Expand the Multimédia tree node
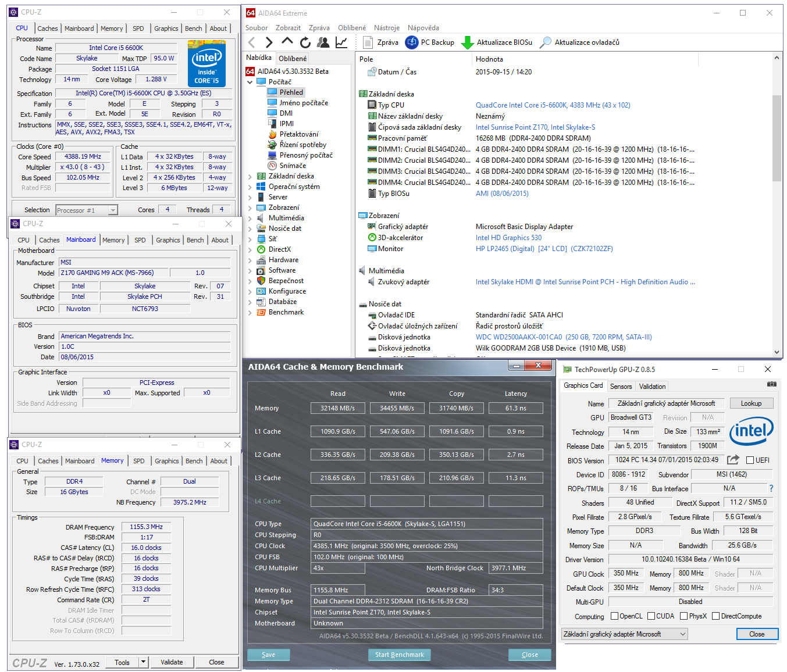 tap(250, 218)
